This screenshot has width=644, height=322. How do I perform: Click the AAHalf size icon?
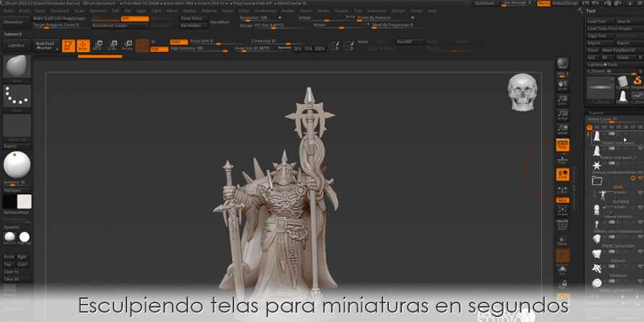562,130
